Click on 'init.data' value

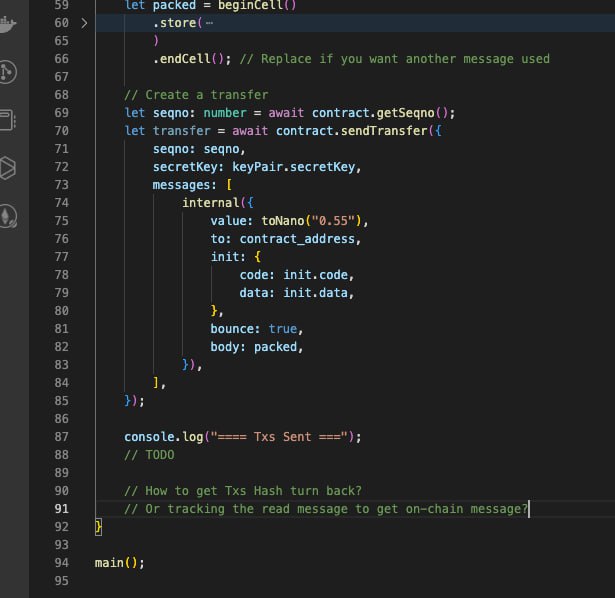(315, 293)
